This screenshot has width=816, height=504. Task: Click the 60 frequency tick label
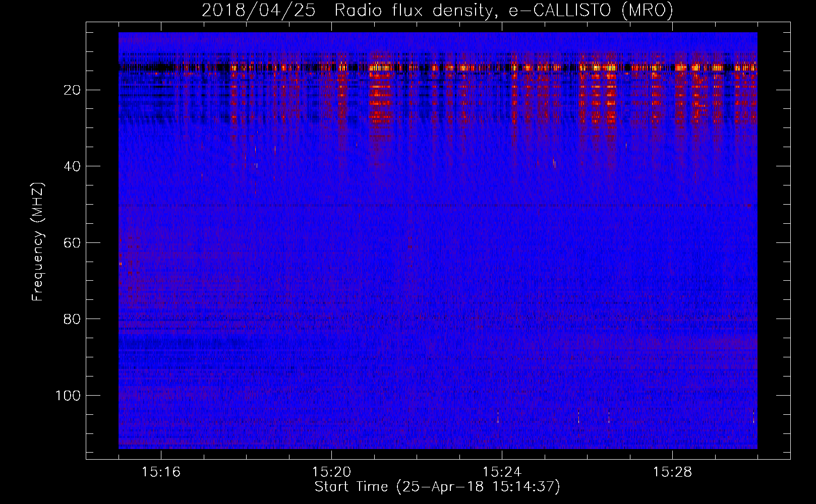pyautogui.click(x=73, y=243)
